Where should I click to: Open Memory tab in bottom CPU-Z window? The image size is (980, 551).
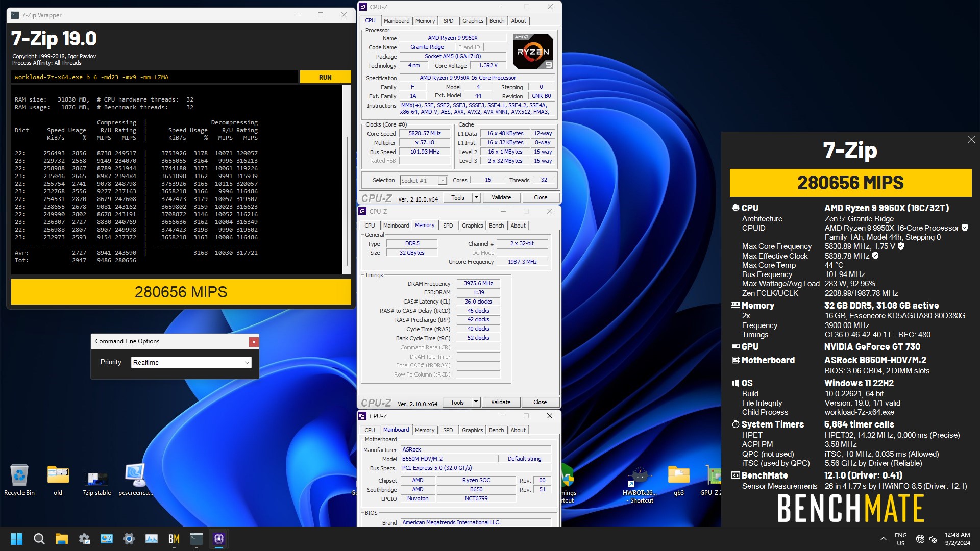[425, 430]
